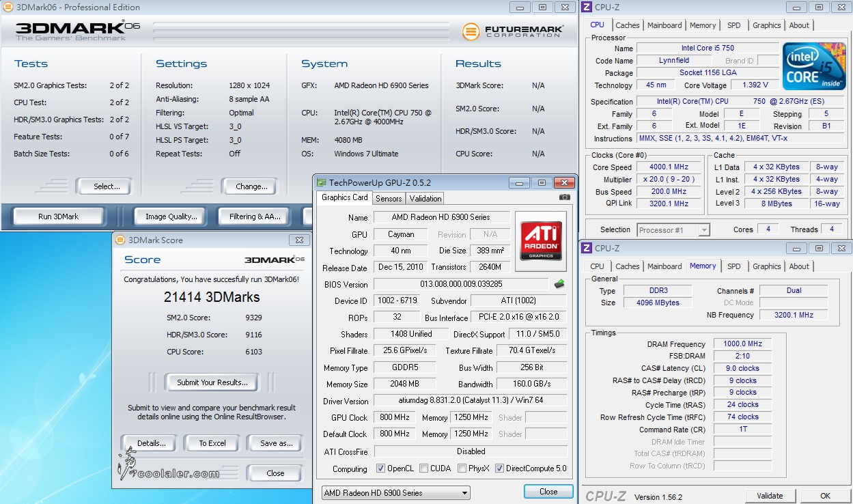Screen dimensions: 853x504
Task: Click the lower CPU-Z window title icon
Action: (586, 248)
